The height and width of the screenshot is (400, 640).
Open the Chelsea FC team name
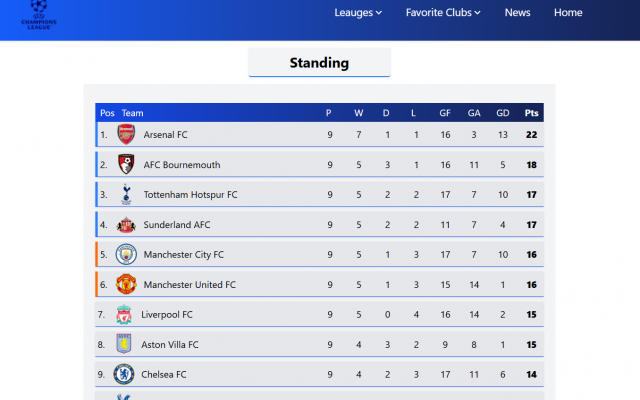click(x=164, y=375)
